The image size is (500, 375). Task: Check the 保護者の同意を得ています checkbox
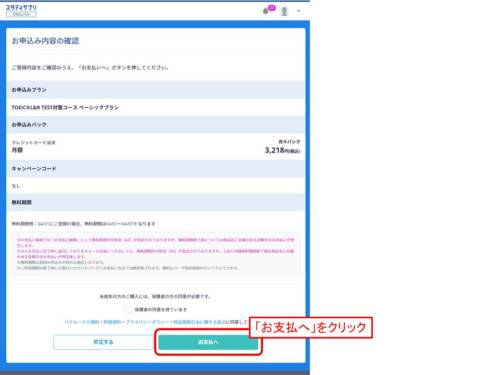tap(128, 310)
